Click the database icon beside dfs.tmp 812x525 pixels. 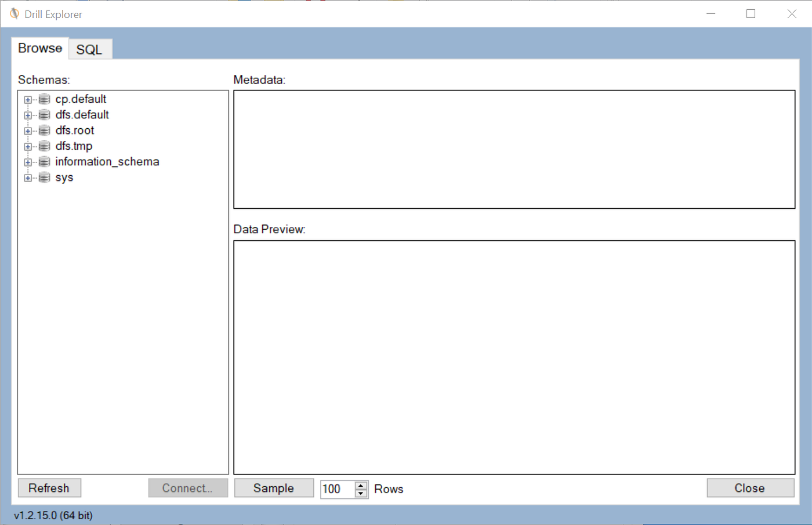(x=44, y=146)
